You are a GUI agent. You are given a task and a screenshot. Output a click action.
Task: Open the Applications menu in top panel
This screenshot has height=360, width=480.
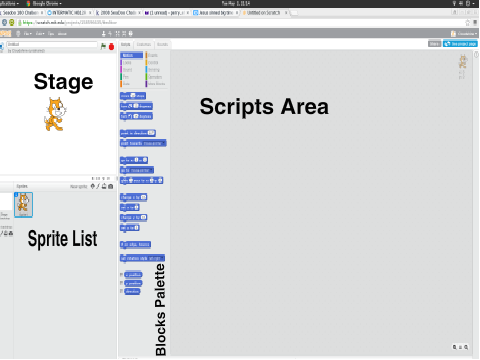pyautogui.click(x=9, y=3)
